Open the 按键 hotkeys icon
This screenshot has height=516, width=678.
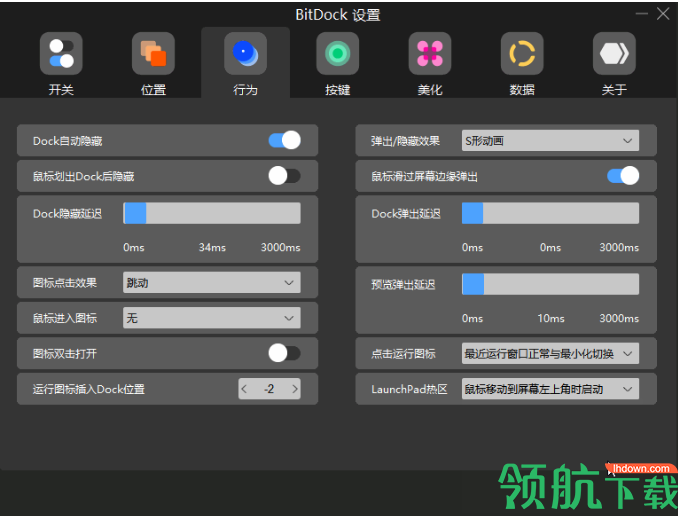pyautogui.click(x=338, y=54)
